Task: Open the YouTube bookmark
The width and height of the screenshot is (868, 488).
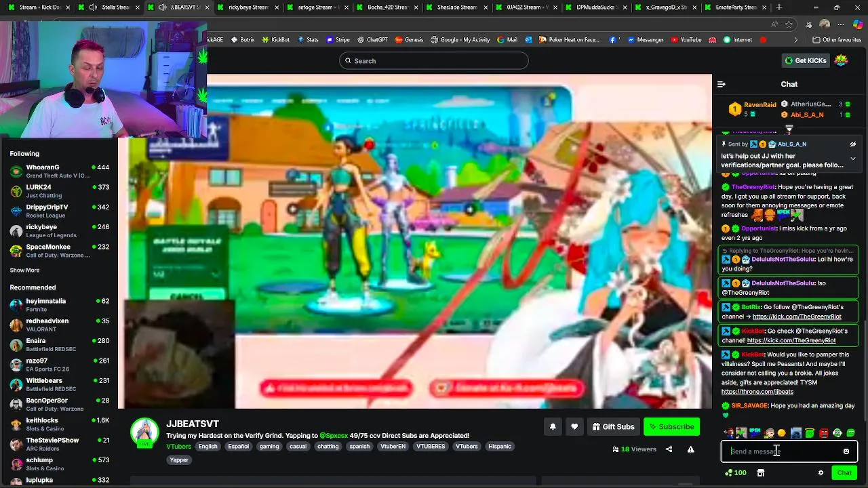Action: tap(686, 40)
